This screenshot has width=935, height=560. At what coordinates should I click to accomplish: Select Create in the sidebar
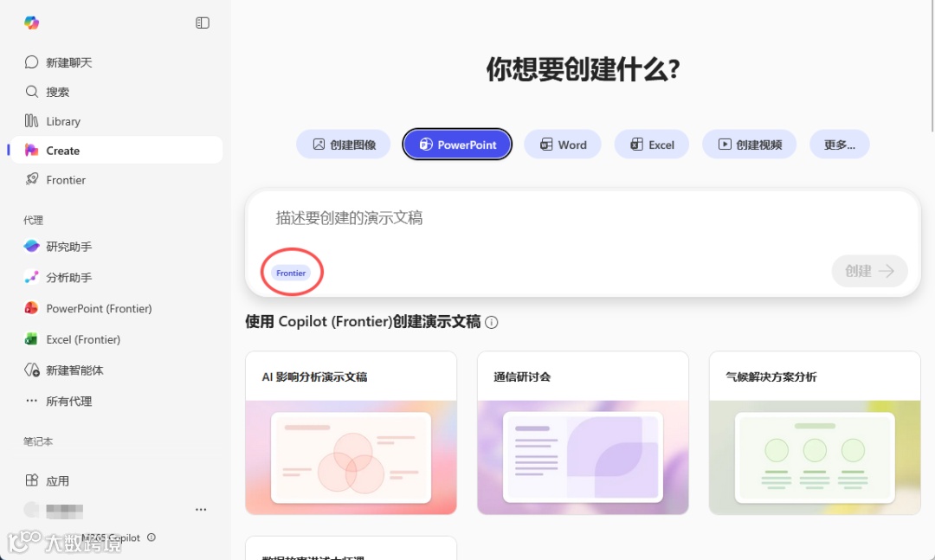[116, 151]
